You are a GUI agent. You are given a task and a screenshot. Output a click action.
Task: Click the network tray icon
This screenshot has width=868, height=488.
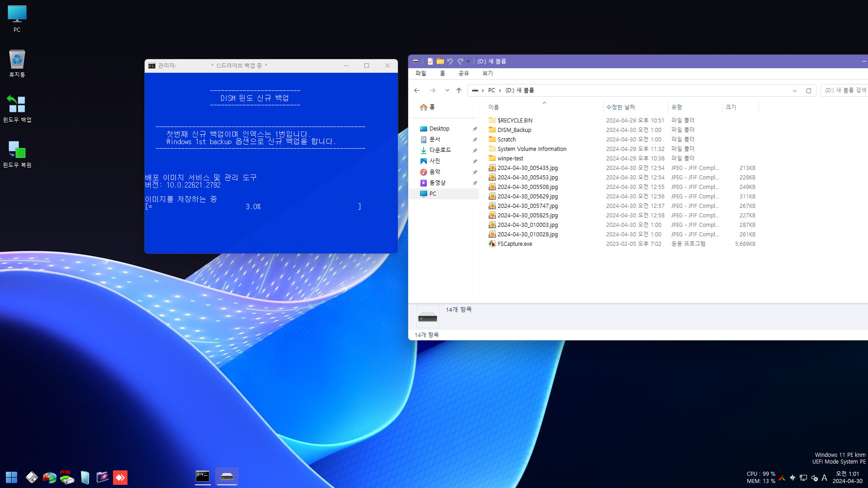(803, 478)
